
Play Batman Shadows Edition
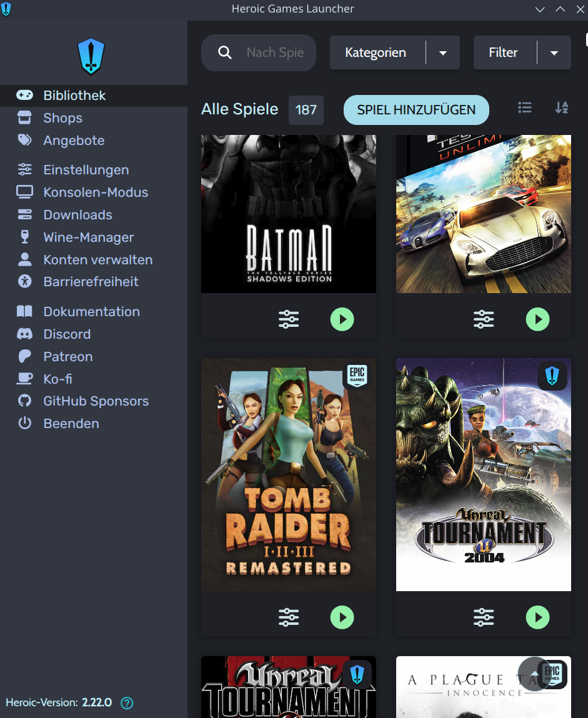(x=342, y=319)
